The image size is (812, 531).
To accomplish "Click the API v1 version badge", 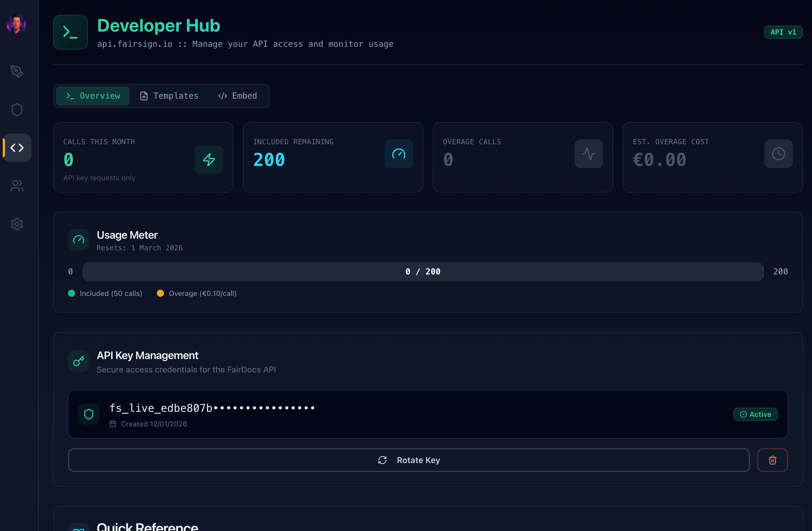I will tap(783, 32).
